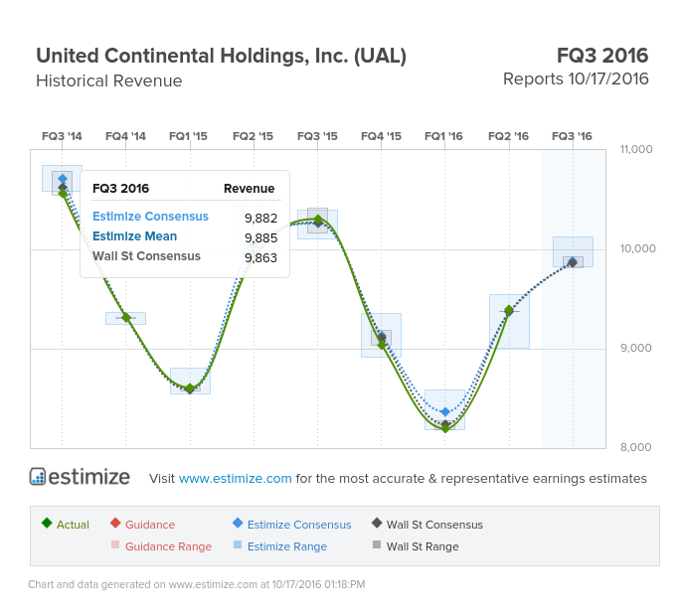Click the Wall St Consensus tooltip label

pyautogui.click(x=146, y=256)
